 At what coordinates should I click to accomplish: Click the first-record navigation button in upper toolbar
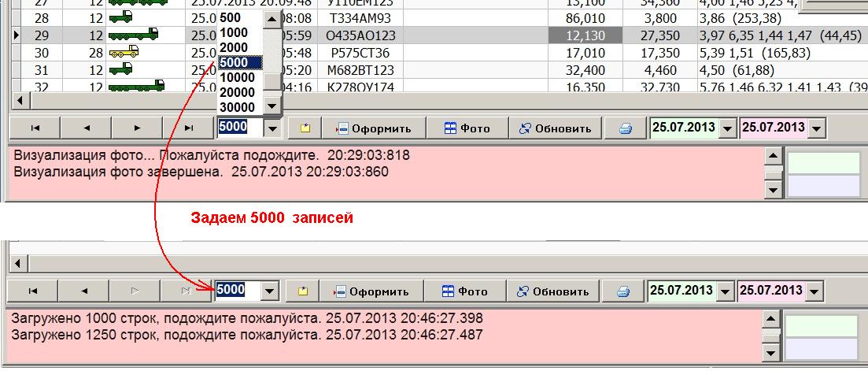35,128
